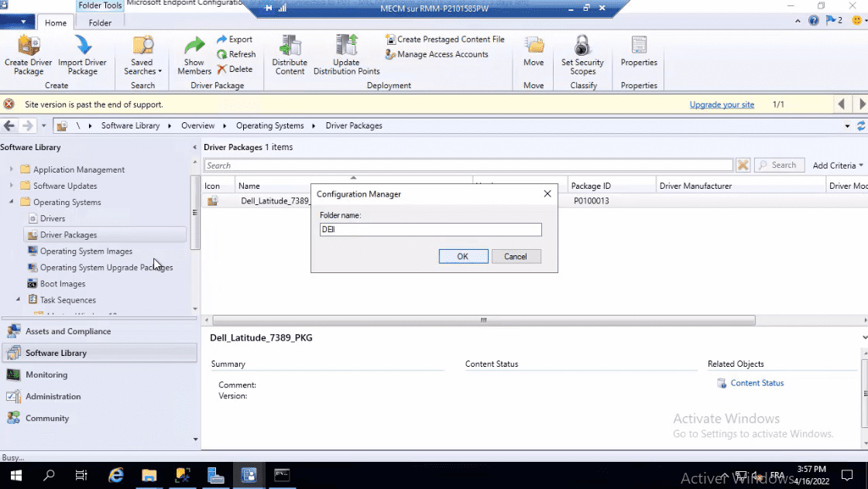Open Internet Explorer from the taskbar
Screen dimensions: 868x489
115,475
